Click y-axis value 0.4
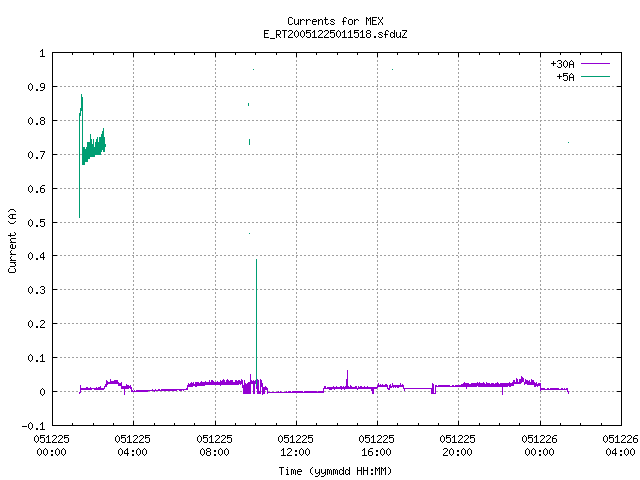The image size is (640, 480). pos(36,256)
